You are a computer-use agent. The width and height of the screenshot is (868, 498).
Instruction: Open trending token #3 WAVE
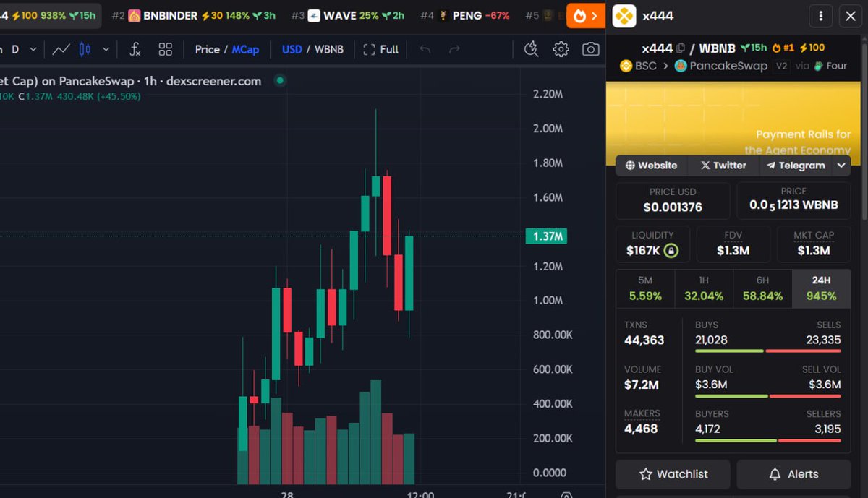[347, 15]
